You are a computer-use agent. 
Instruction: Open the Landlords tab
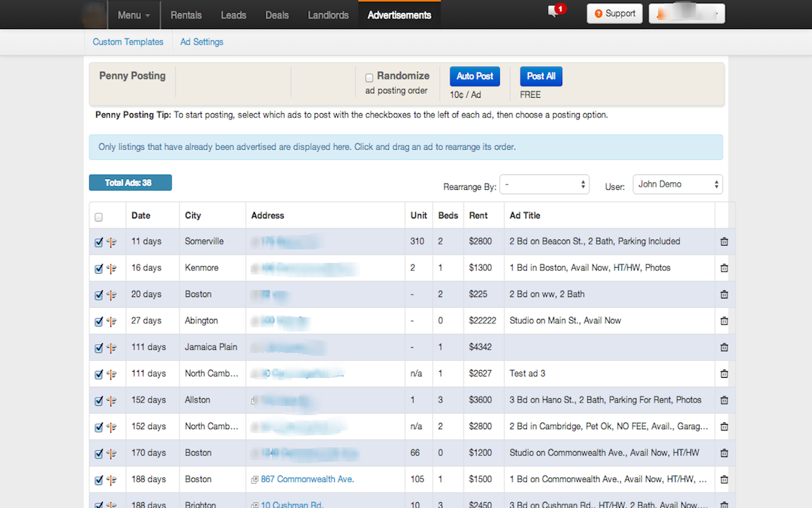click(x=328, y=15)
